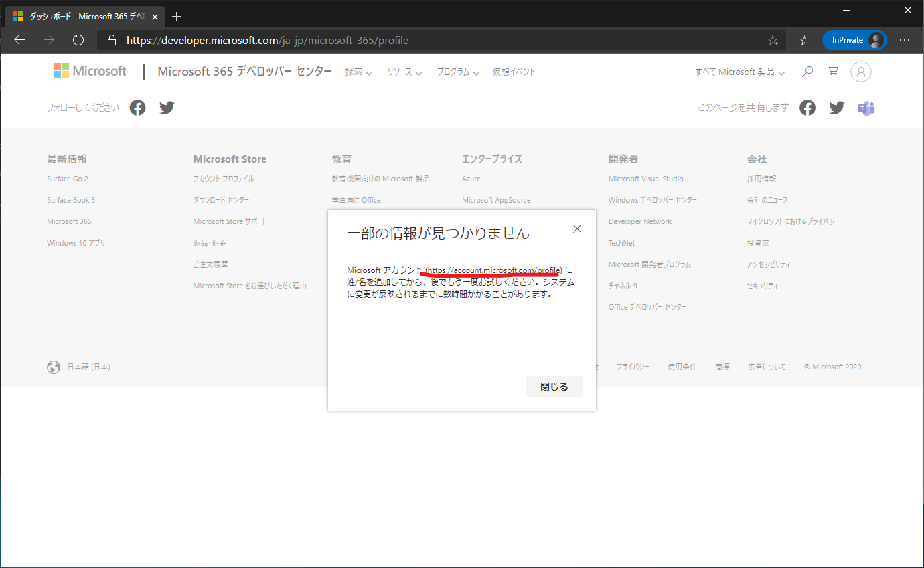Expand the リソース menu
The image size is (924, 568).
tap(404, 72)
